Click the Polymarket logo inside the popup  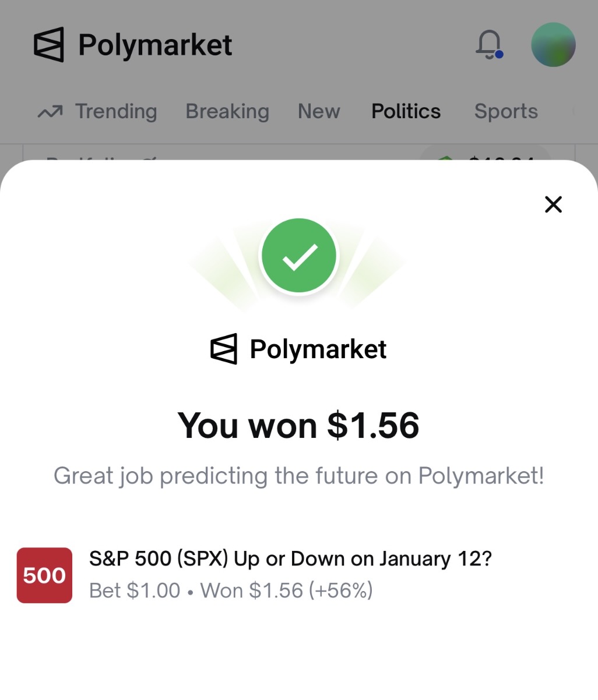(x=224, y=349)
